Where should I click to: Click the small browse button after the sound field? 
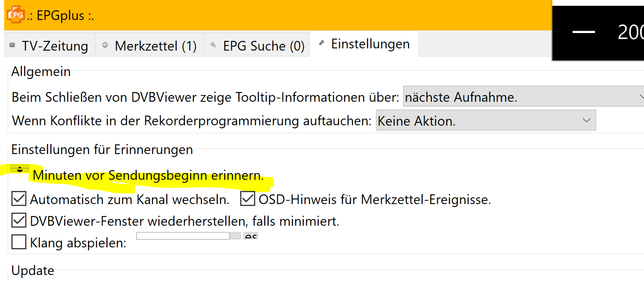235,236
